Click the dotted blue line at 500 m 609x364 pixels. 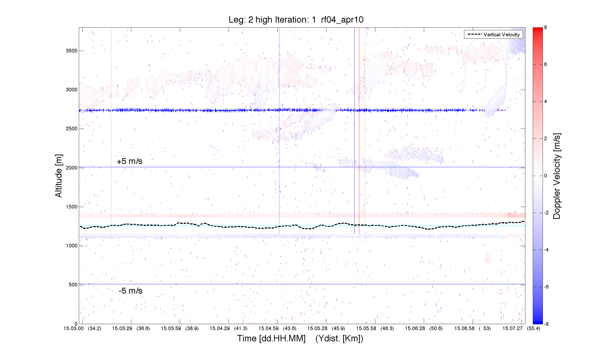click(302, 284)
